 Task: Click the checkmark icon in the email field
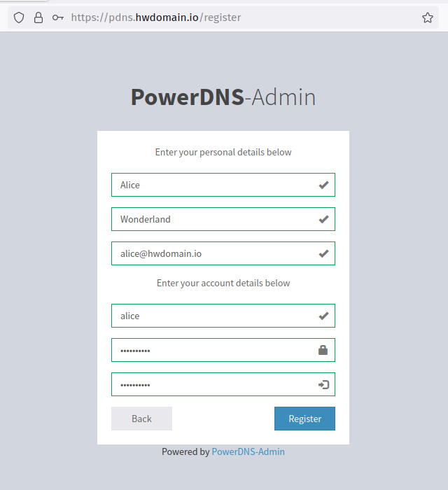(x=323, y=253)
